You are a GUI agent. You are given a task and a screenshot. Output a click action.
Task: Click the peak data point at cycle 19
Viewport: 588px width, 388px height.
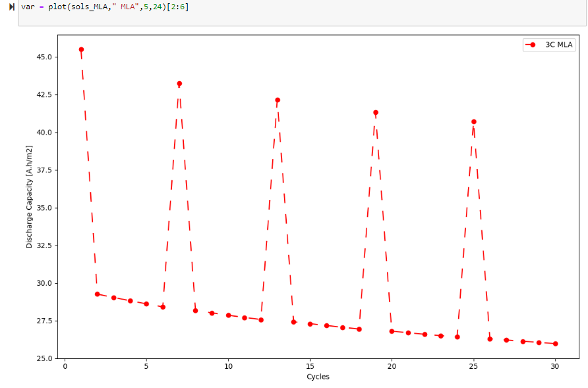(376, 113)
